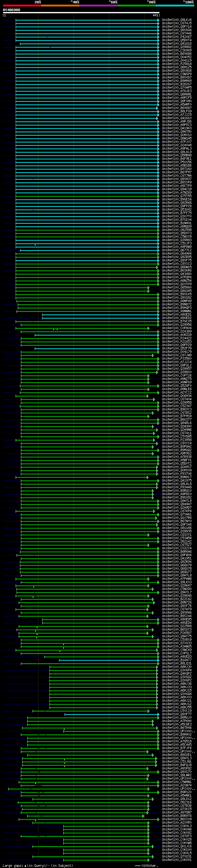
Task: Select hit label UniRef100_A7PKH0
Action: (177, 721)
